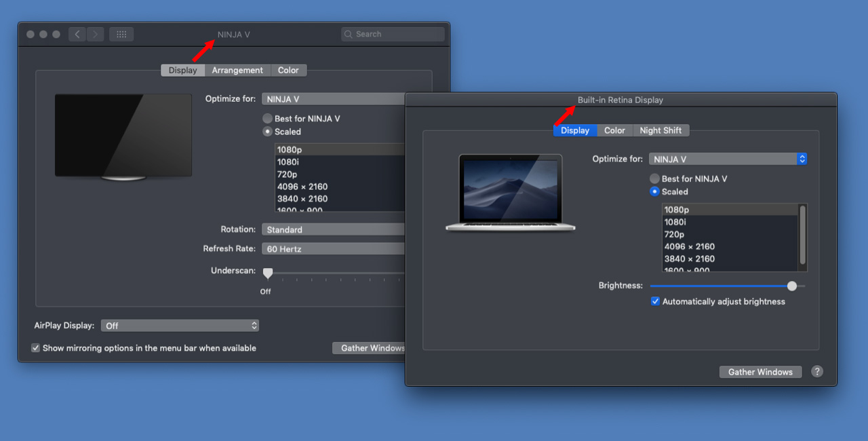This screenshot has height=441, width=868.
Task: Select 1080p in Built-in Retina Display resolution list
Action: (x=730, y=210)
